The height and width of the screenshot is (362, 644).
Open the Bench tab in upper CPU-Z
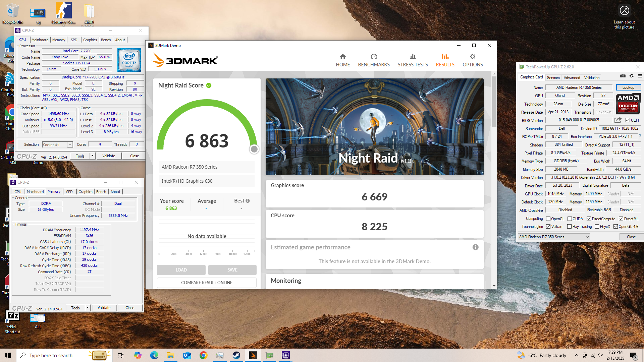(106, 40)
